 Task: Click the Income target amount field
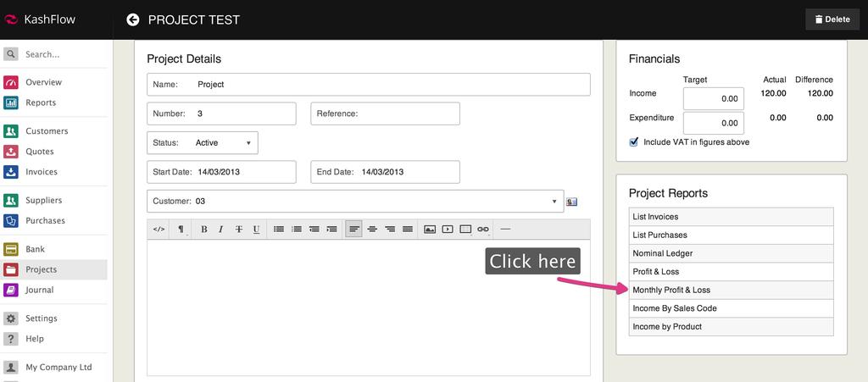[x=713, y=98]
